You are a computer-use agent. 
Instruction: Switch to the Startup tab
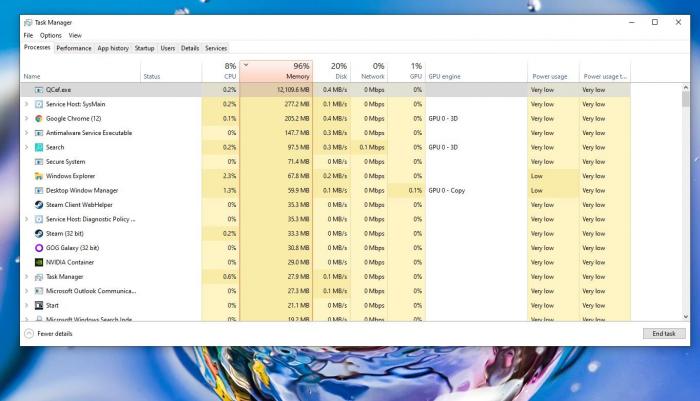[x=144, y=48]
